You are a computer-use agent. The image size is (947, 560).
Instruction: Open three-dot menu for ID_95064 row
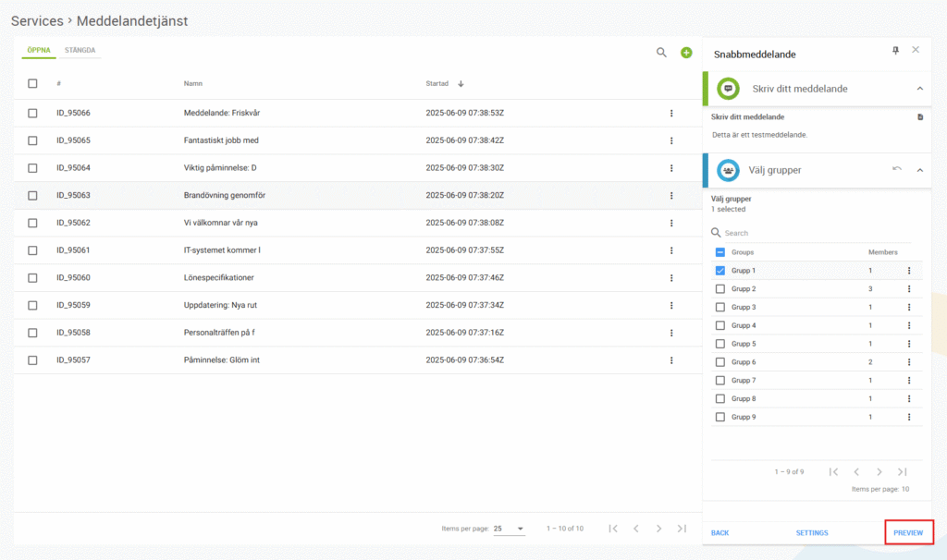(671, 168)
